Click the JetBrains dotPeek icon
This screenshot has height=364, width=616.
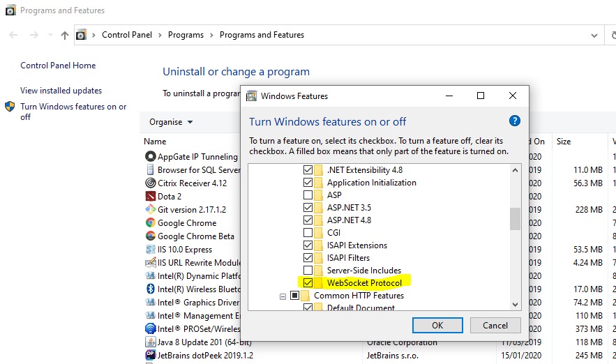[x=150, y=355]
